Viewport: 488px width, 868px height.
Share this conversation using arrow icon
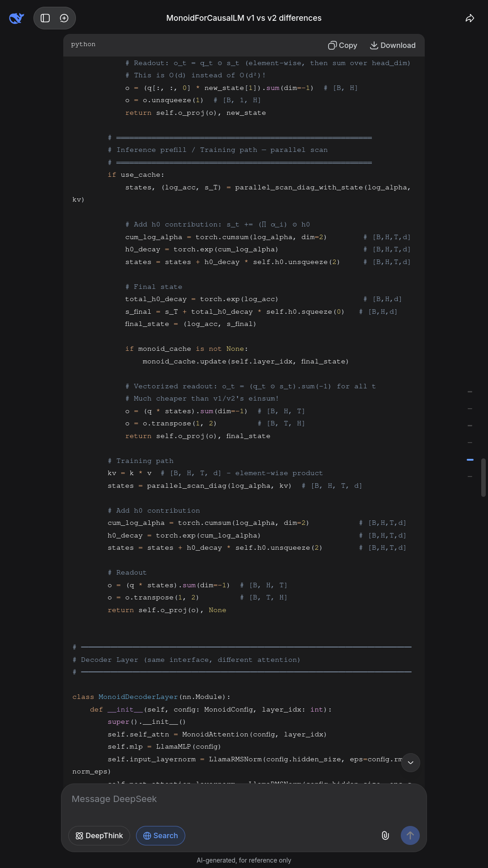[470, 18]
